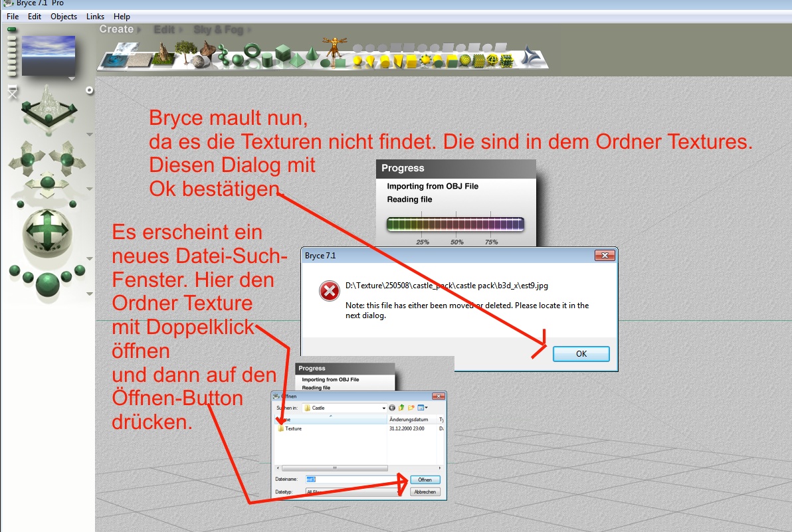Go back to last folder in Öffnen dialog

pos(392,407)
